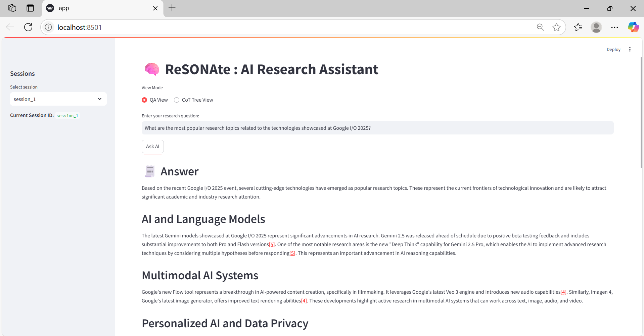Restore down the browser window

pyautogui.click(x=610, y=8)
